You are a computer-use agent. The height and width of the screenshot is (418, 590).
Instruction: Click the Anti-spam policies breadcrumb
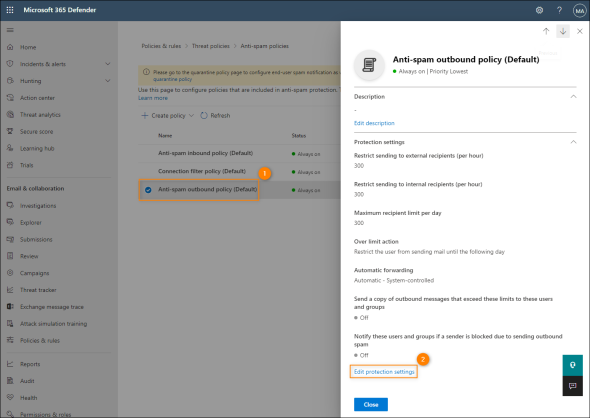[x=265, y=46]
